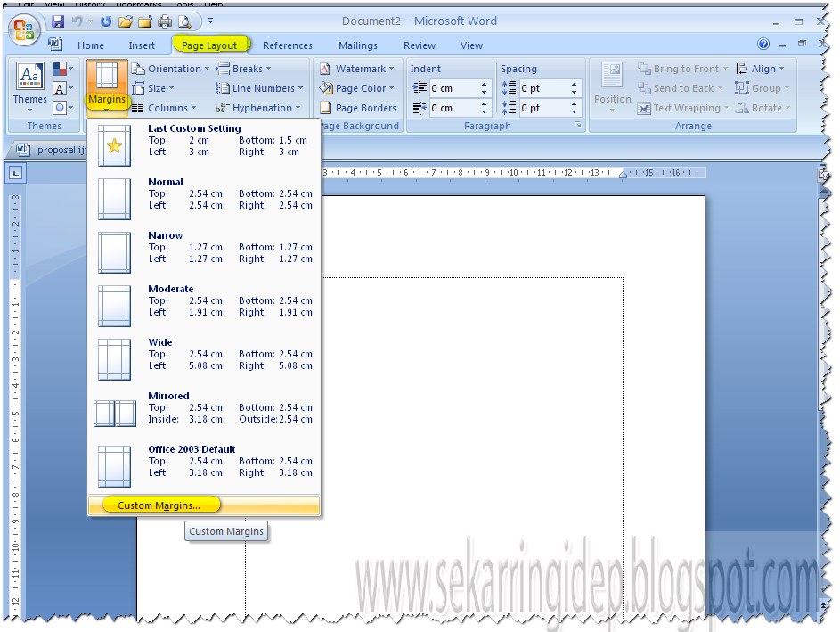Viewport: 840px width, 632px height.
Task: Click the Quick Print printer icon
Action: tap(165, 21)
